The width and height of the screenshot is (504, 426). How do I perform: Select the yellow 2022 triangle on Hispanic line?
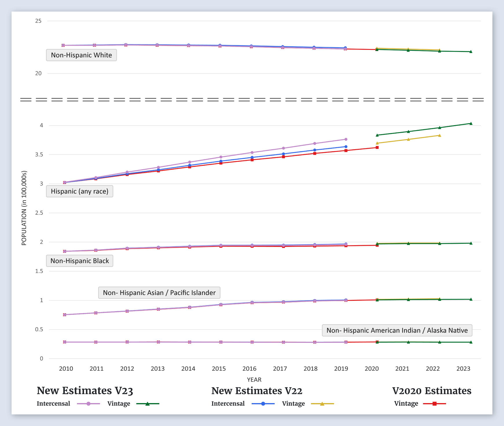[439, 135]
